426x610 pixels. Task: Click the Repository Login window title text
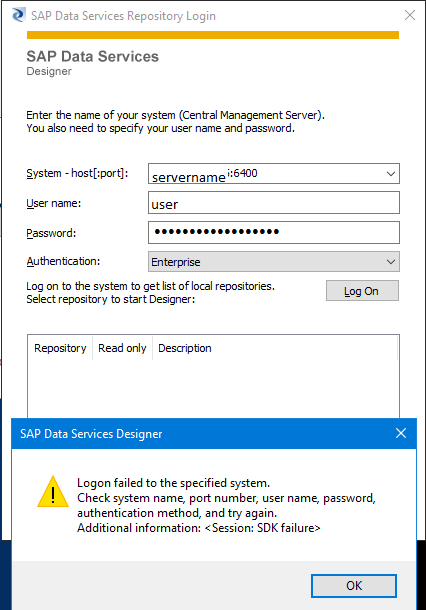click(x=123, y=16)
